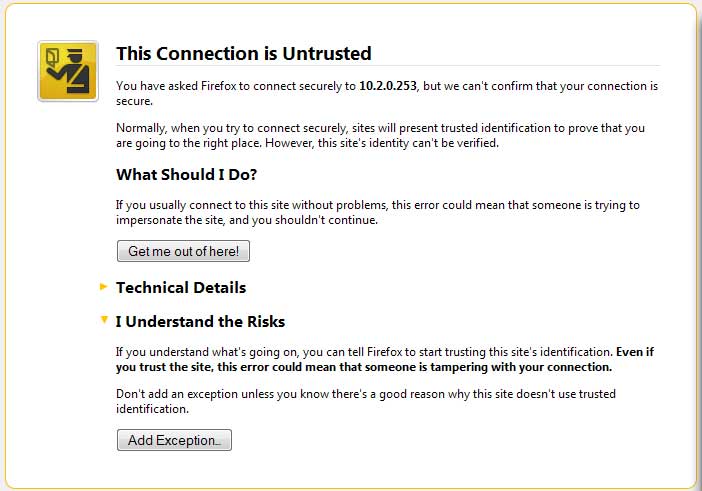Open the Add Exception dialog
Viewport: 702px width, 491px height.
174,440
